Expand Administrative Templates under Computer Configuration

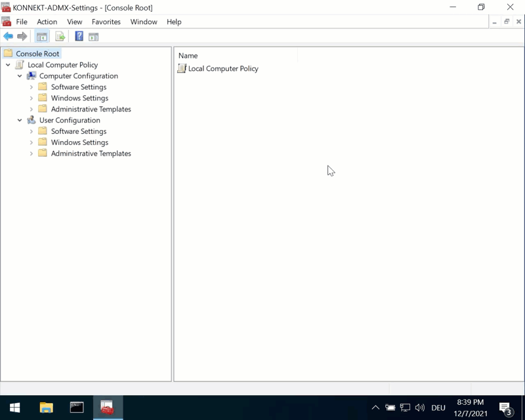pos(31,109)
